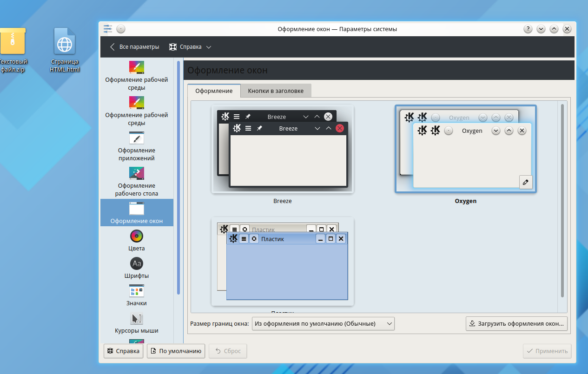Click the theme list vertical scrollbar

(562, 200)
